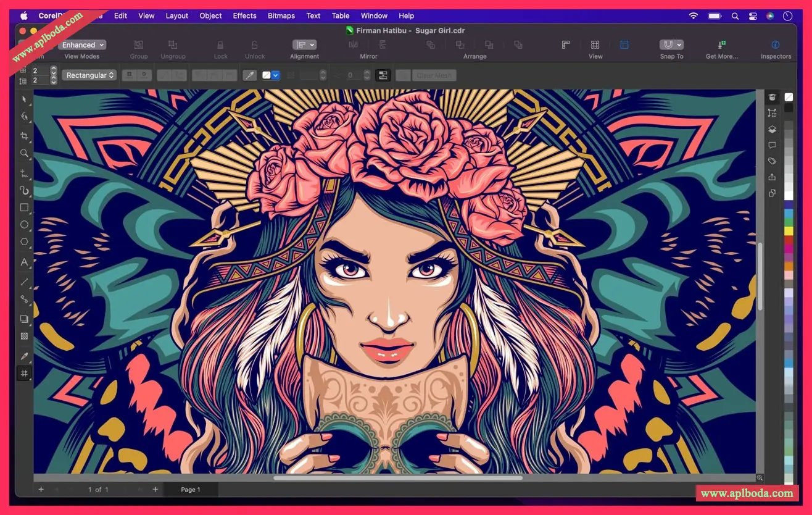The width and height of the screenshot is (812, 515).
Task: Expand the Snap To dropdown
Action: pos(671,45)
